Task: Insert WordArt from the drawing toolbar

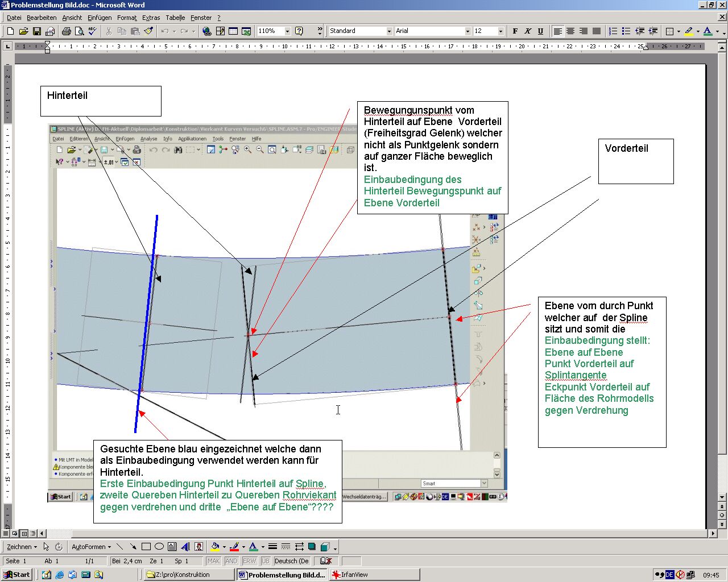Action: pos(185,547)
